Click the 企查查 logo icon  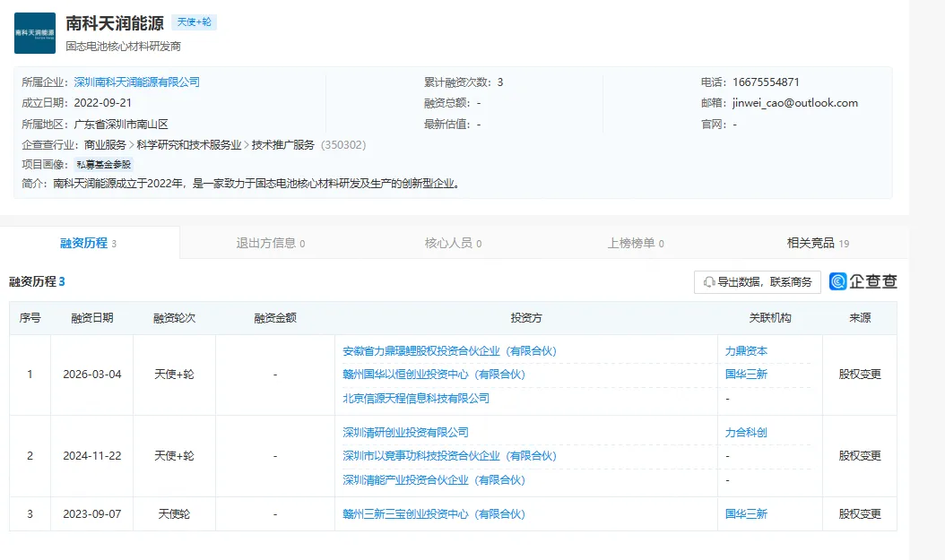837,281
